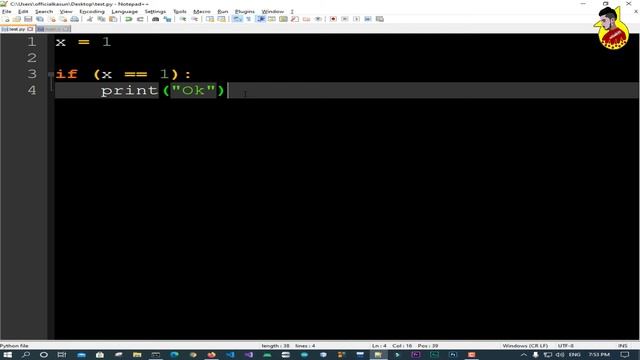Toggle synchronized vertical scrolling
This screenshot has height=360, width=640.
[x=210, y=19]
